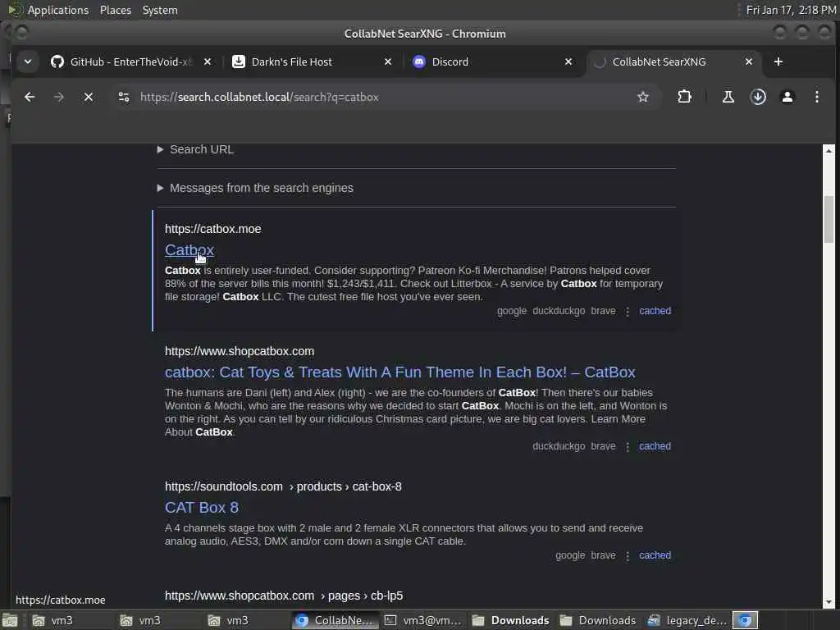This screenshot has height=630, width=840.
Task: Switch to the CollabNet taskbar window
Action: (336, 620)
